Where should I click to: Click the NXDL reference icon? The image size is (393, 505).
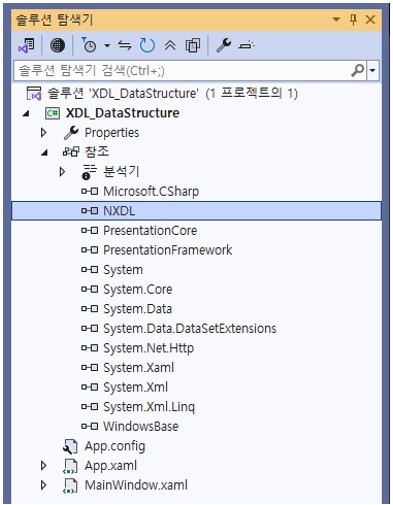tap(90, 211)
